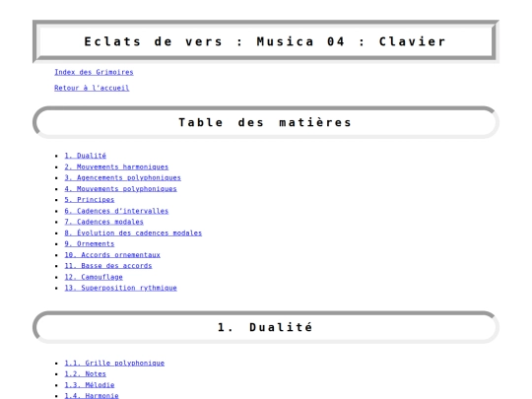Click the page title Eclats de vers heading
The height and width of the screenshot is (399, 532).
[x=265, y=41]
